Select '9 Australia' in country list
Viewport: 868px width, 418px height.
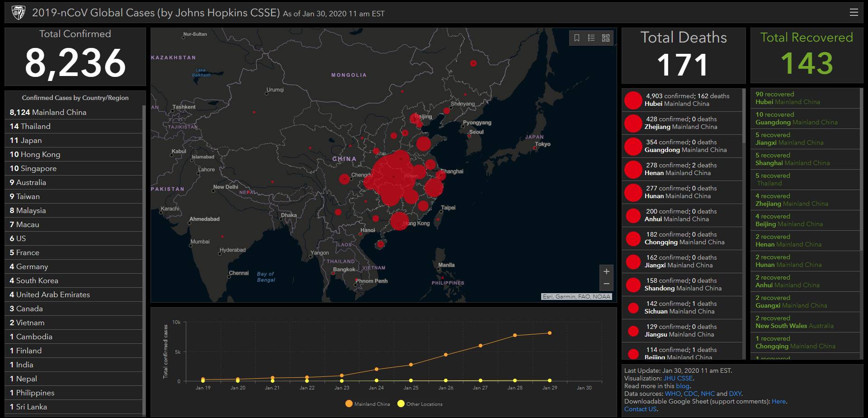click(x=74, y=182)
